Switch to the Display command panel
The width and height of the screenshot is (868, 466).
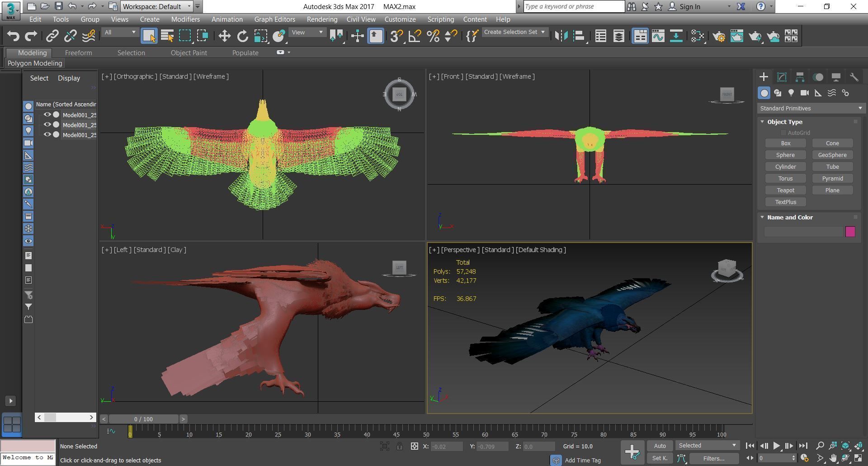836,77
